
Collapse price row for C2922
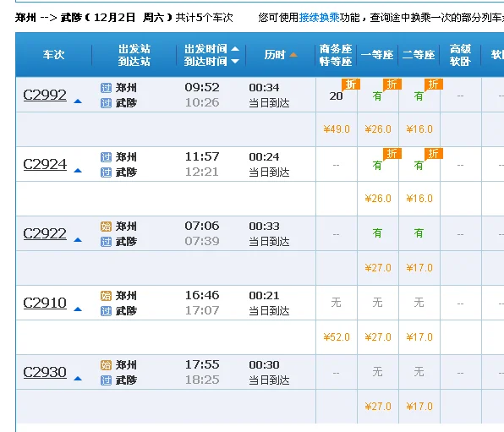(78, 240)
